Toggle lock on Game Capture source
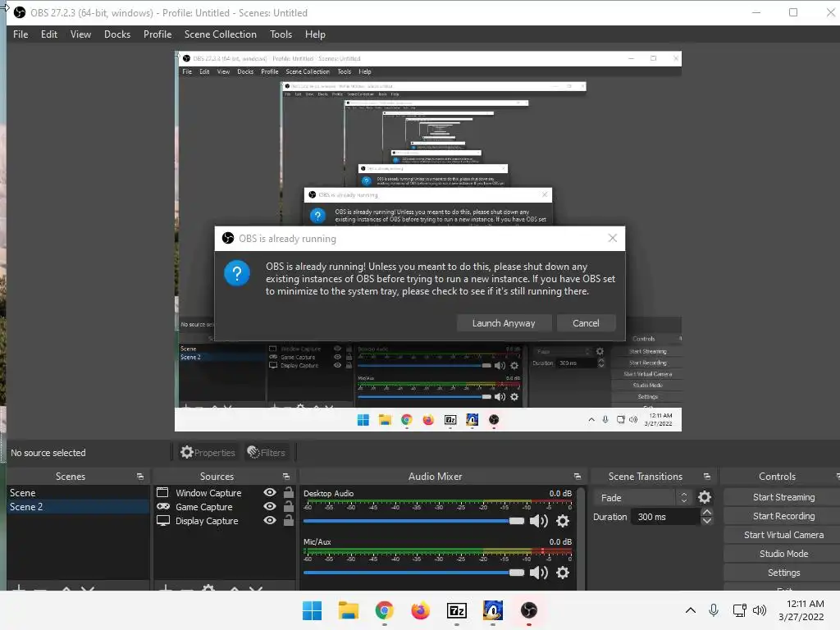The image size is (840, 630). coord(289,505)
